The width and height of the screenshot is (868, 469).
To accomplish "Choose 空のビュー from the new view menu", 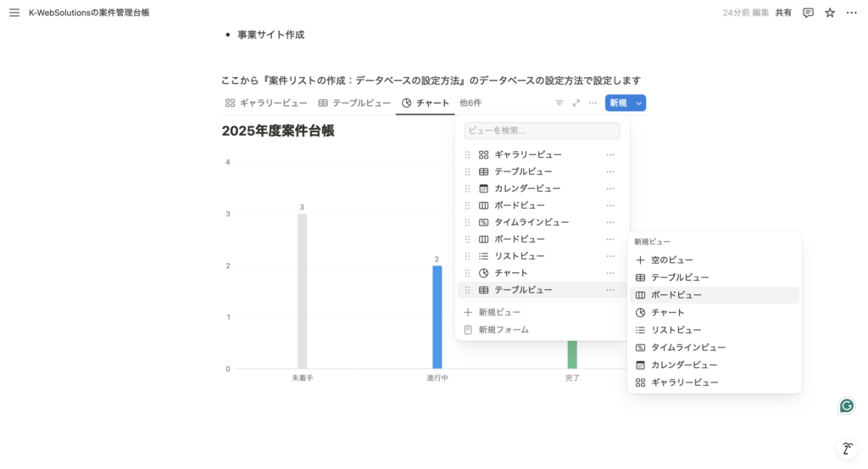I will (671, 260).
